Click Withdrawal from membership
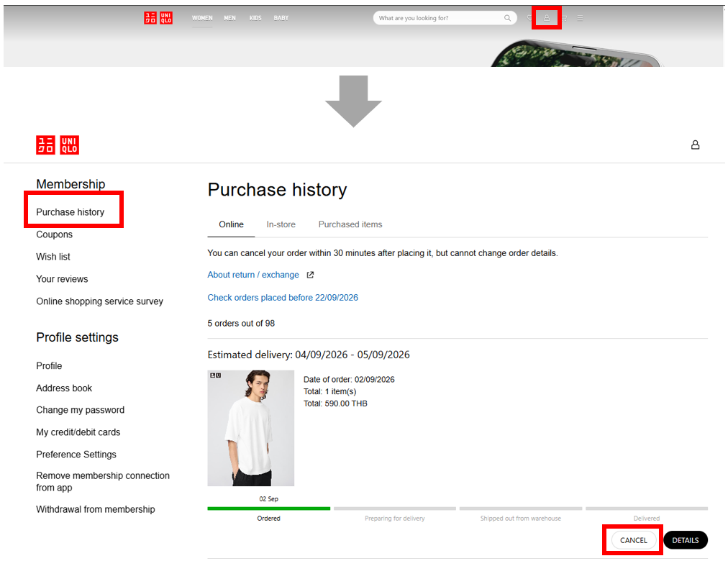The image size is (728, 561). pyautogui.click(x=96, y=509)
